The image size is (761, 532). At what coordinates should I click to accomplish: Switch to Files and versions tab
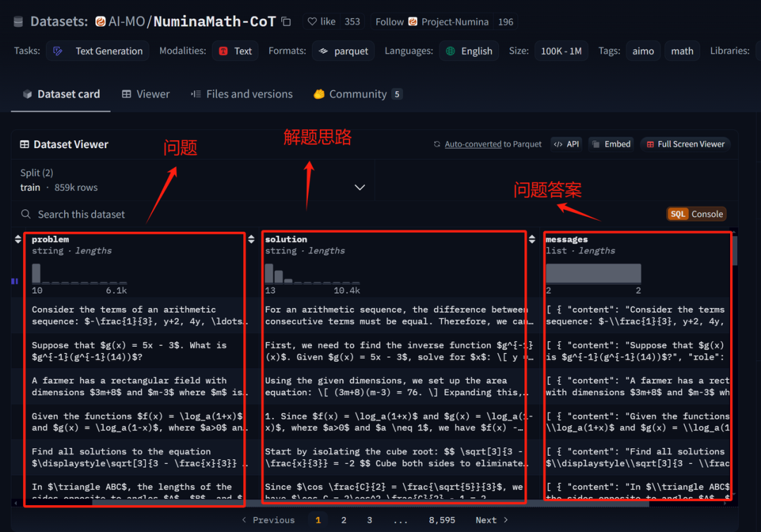(242, 94)
